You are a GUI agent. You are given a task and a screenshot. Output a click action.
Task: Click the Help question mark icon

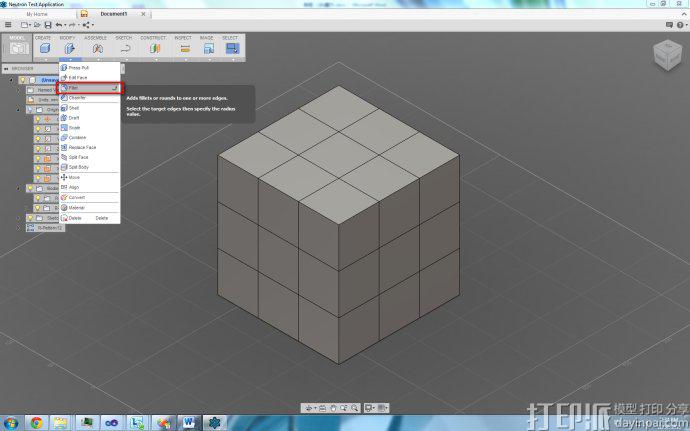click(680, 25)
